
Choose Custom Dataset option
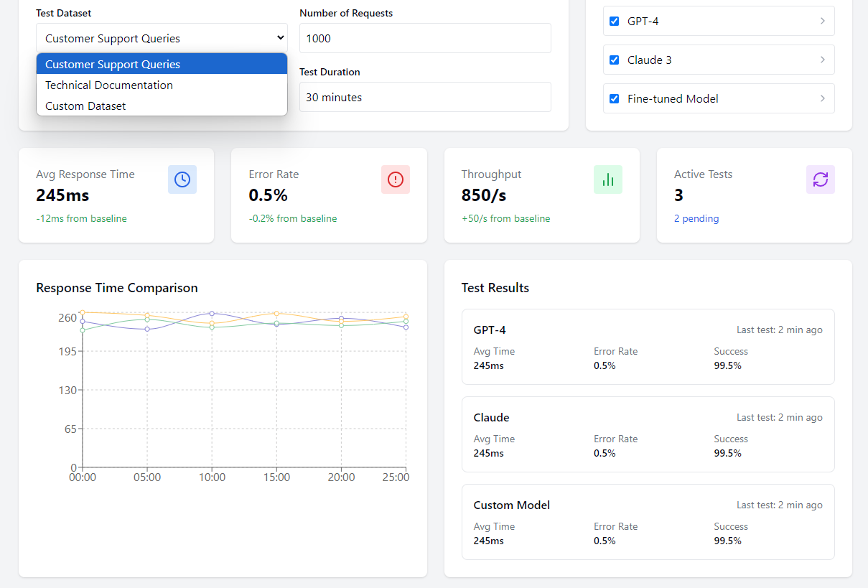pos(85,106)
